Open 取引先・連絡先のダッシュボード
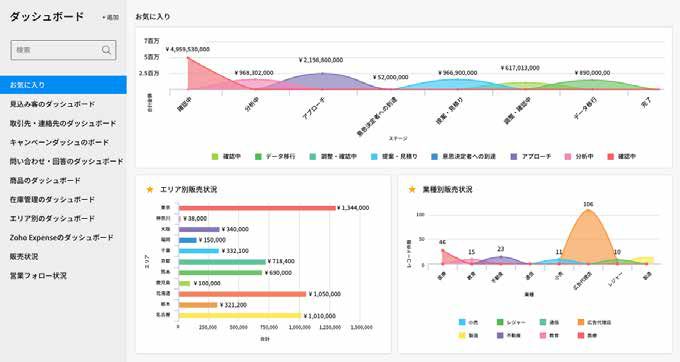 (63, 123)
